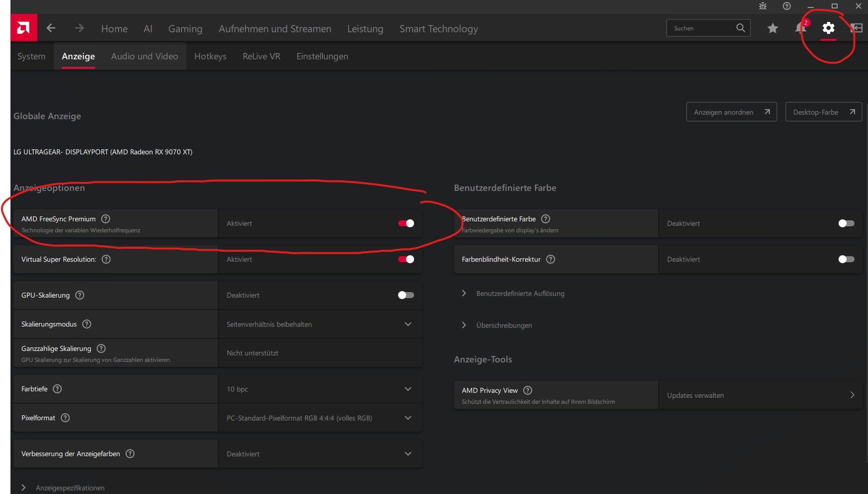Switch to the Leistung tab
Screen dimensions: 868x494
tap(365, 29)
